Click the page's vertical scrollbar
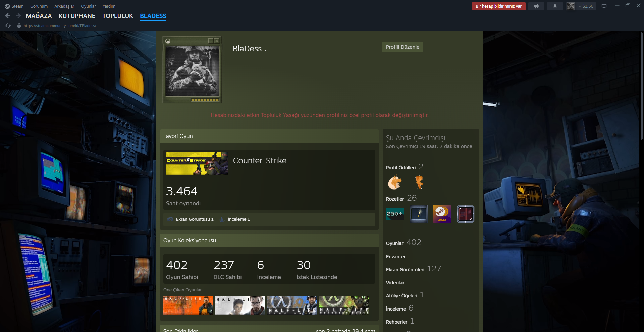This screenshot has height=332, width=644. click(642, 87)
